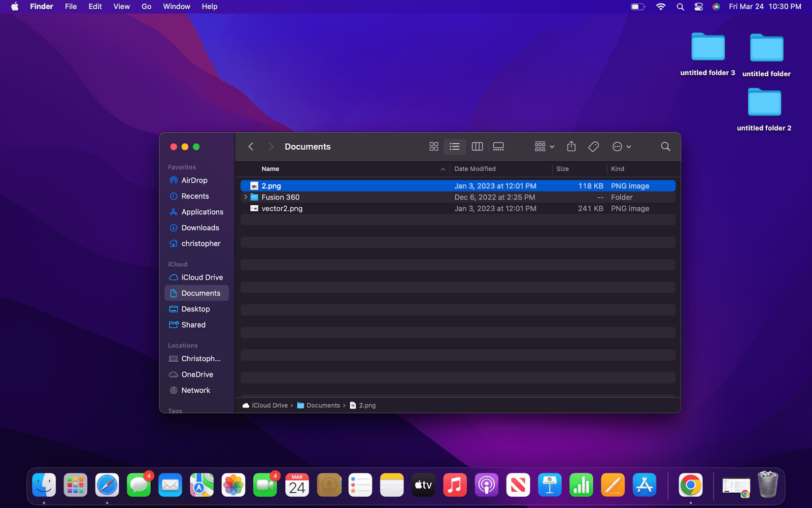Open iCloud Drive in the sidebar
This screenshot has width=812, height=508.
tap(196, 277)
